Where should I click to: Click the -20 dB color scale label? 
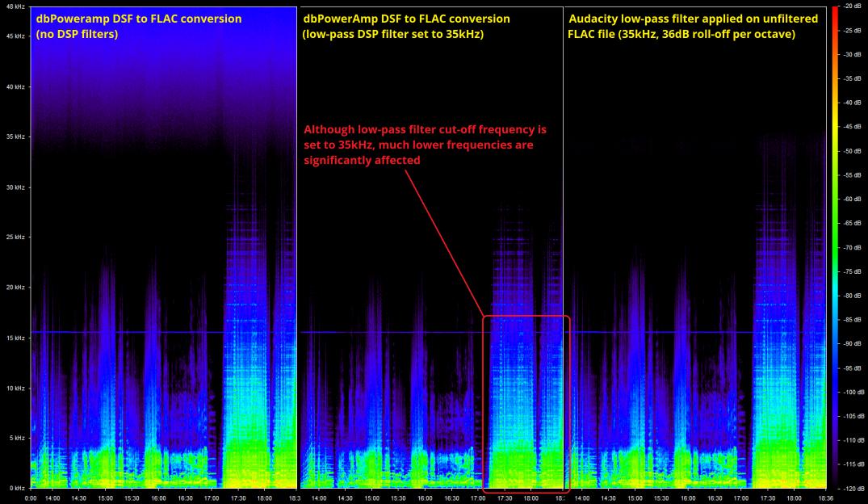(x=851, y=6)
